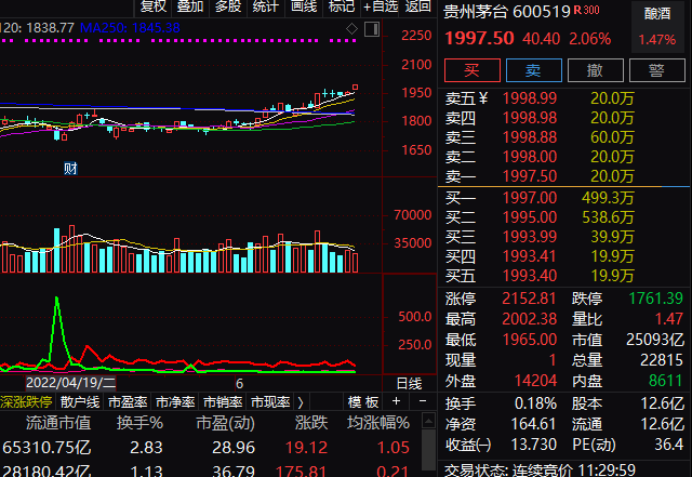Click the 买一 price 1997.00
Viewport: 693px width, 477px height.
point(529,198)
